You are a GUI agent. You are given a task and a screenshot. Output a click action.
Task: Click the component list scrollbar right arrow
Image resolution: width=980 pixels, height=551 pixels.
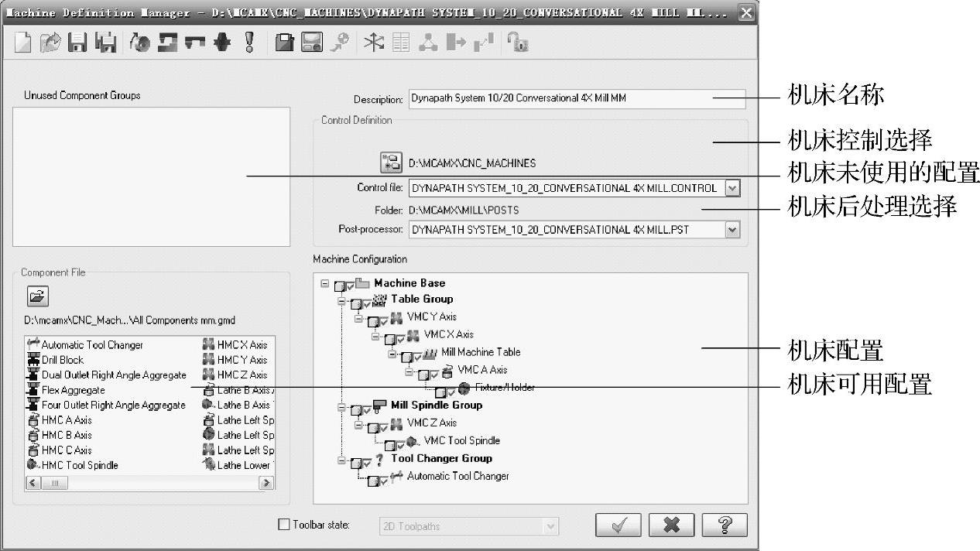266,482
